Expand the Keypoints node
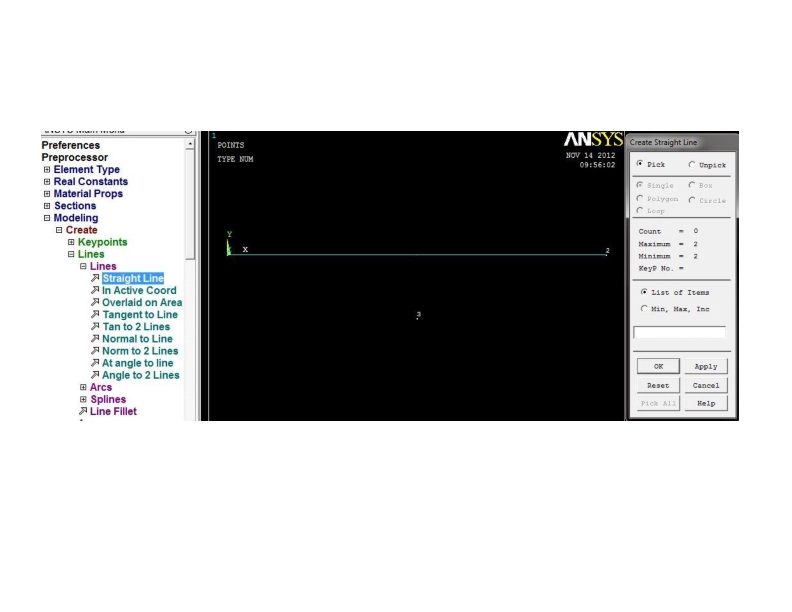 (71, 242)
